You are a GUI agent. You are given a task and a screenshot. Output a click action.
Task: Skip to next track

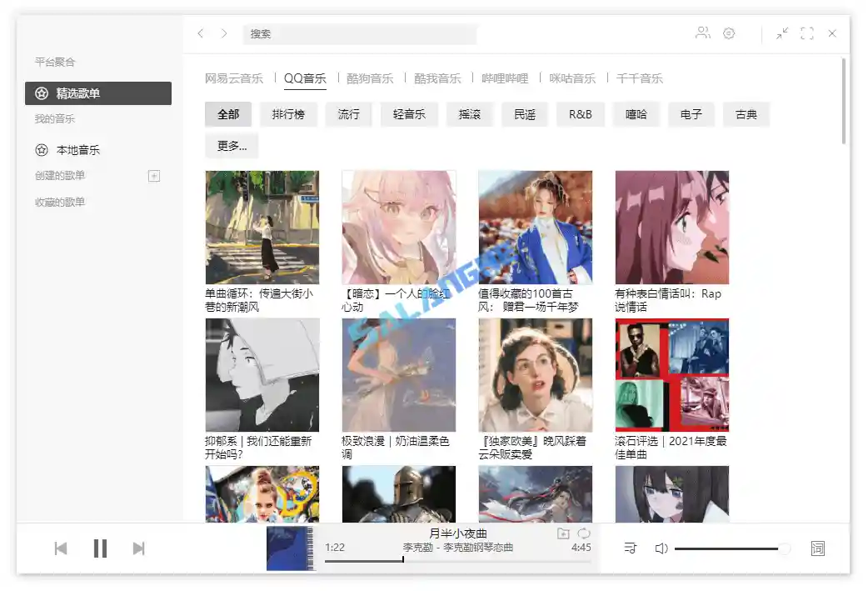tap(138, 548)
